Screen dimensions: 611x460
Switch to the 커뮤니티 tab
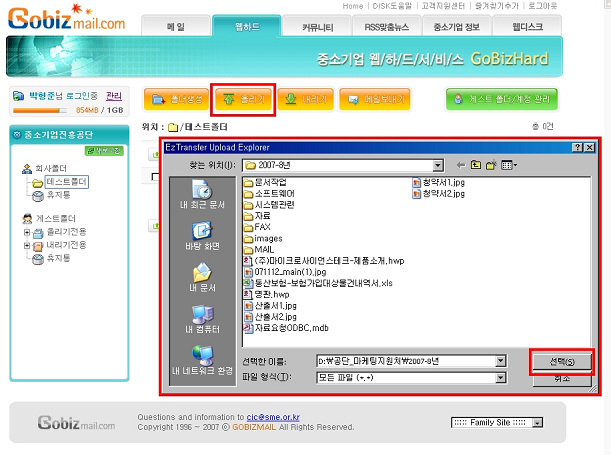point(317,27)
